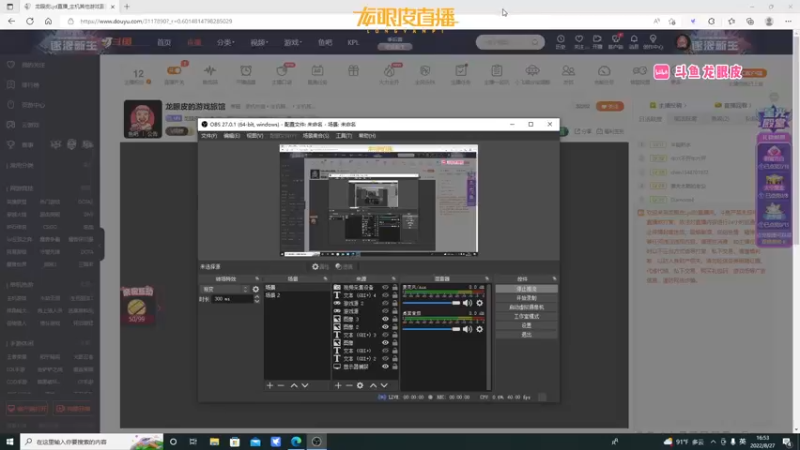The height and width of the screenshot is (450, 800).
Task: Open the 编辑(E) menu in OBS
Action: click(232, 136)
